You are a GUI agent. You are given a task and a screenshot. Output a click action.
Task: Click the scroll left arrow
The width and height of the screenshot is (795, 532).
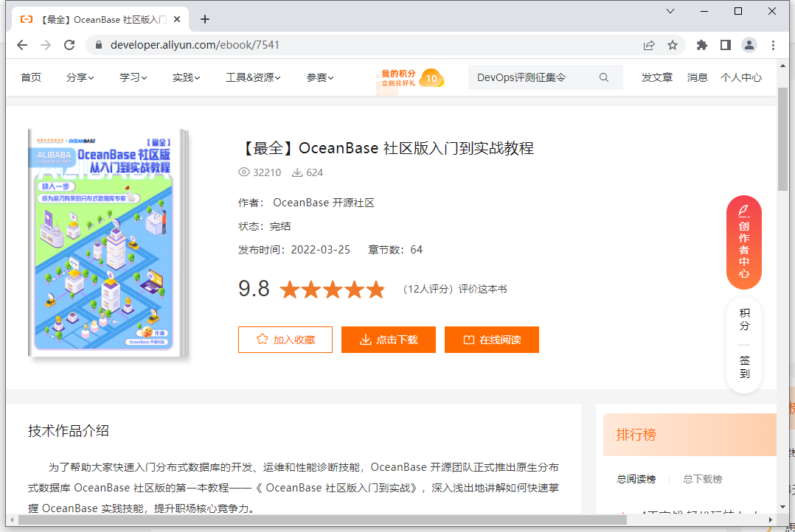[12, 519]
